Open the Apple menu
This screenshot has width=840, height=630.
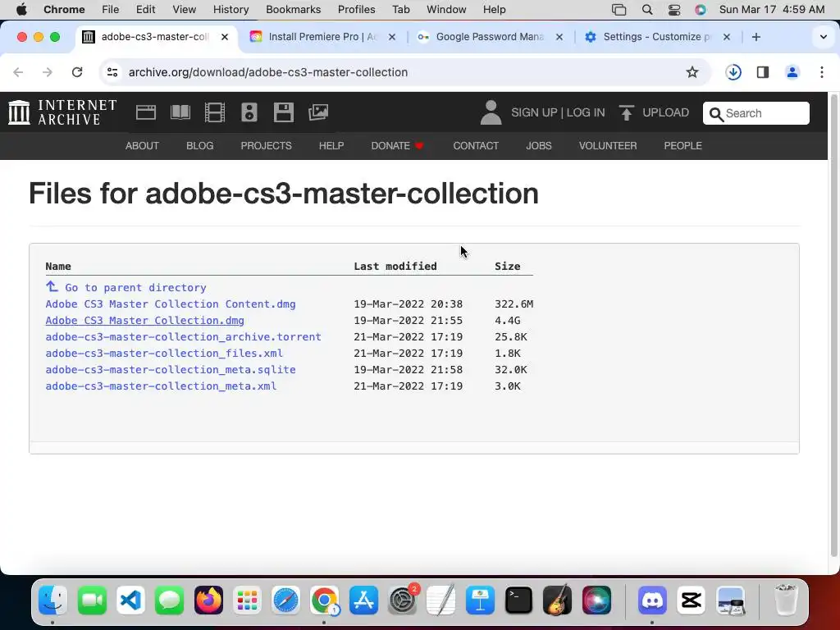pyautogui.click(x=21, y=10)
